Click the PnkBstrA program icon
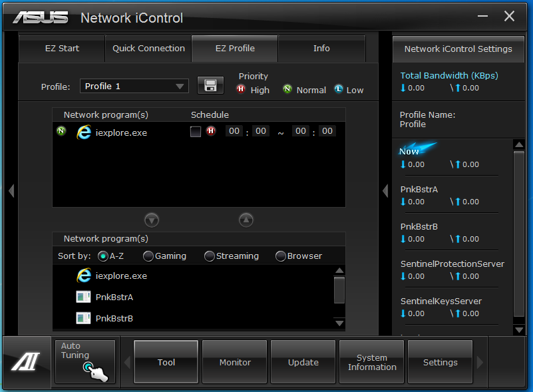Image resolution: width=533 pixels, height=392 pixels. point(83,297)
